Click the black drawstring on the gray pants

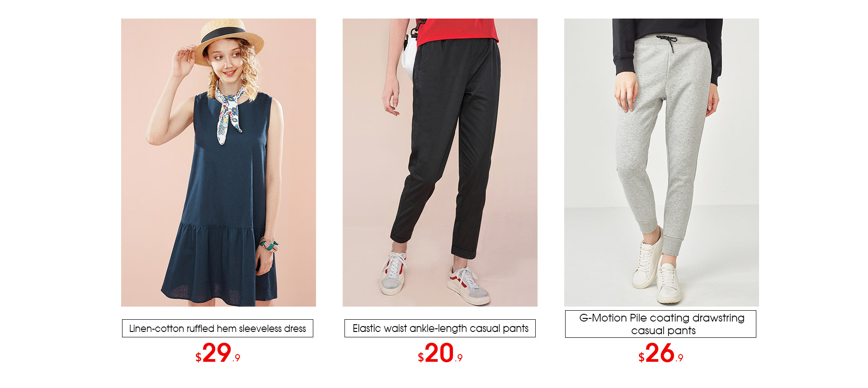tap(667, 42)
